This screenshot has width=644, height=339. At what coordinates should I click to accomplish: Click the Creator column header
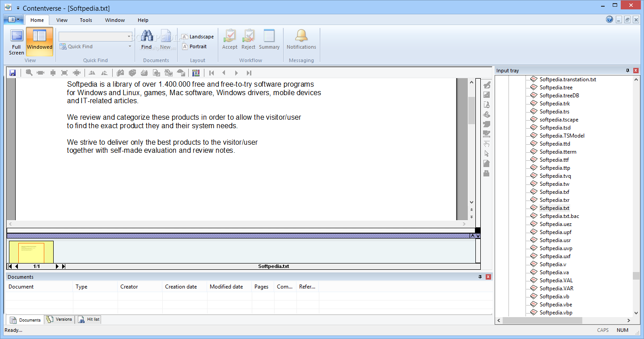pos(140,287)
